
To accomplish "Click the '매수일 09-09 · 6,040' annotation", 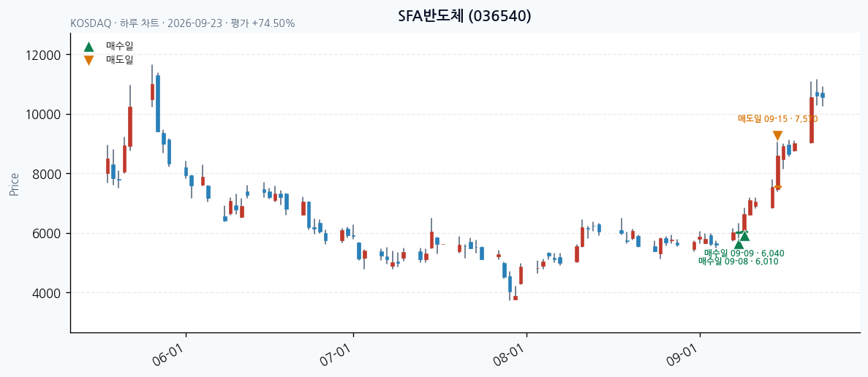I will 744,254.
